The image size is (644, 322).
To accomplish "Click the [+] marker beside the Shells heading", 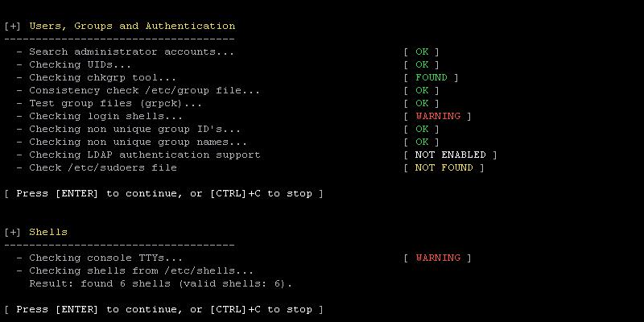I will tap(13, 232).
